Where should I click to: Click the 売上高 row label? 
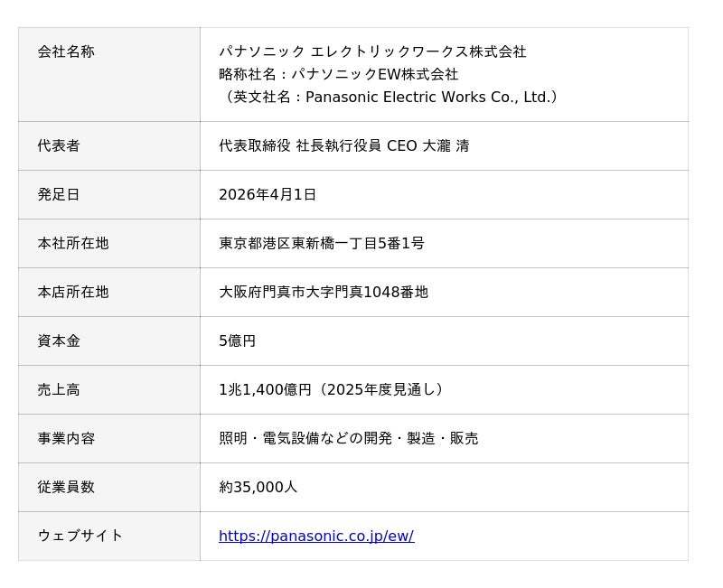[x=59, y=389]
